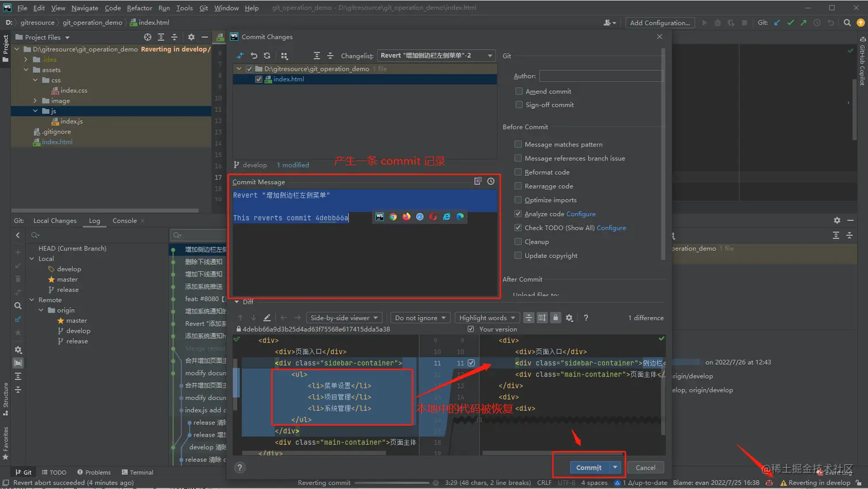Click Collapse All icon in changes tree toolbar
The image size is (868, 489).
[330, 56]
